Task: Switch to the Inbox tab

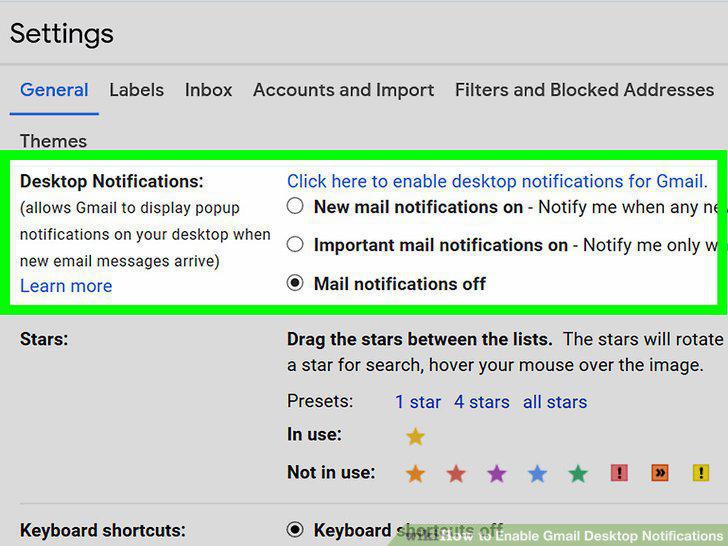Action: (x=208, y=90)
